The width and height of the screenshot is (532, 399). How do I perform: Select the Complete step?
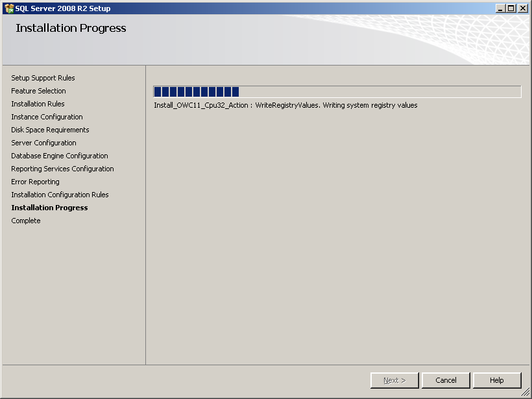26,221
